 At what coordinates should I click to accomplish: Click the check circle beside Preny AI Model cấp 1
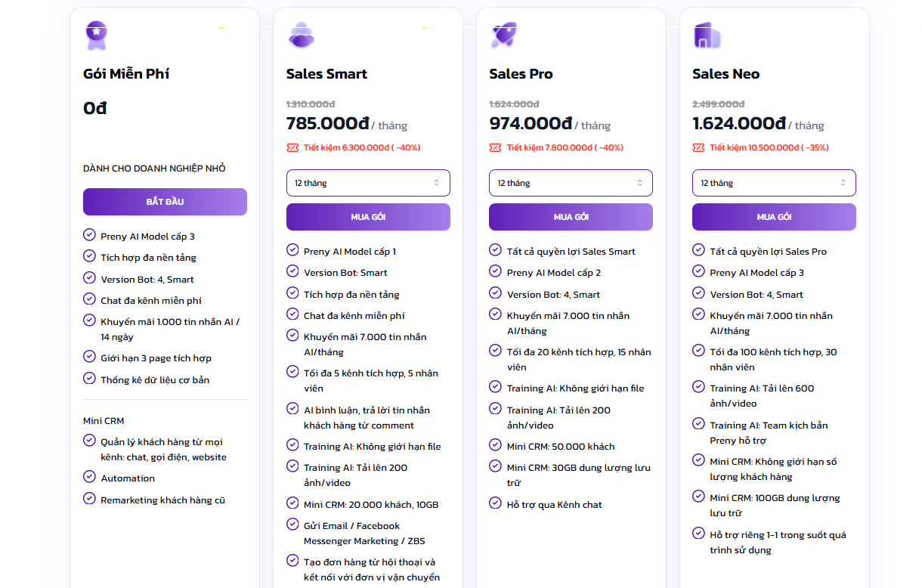[292, 250]
